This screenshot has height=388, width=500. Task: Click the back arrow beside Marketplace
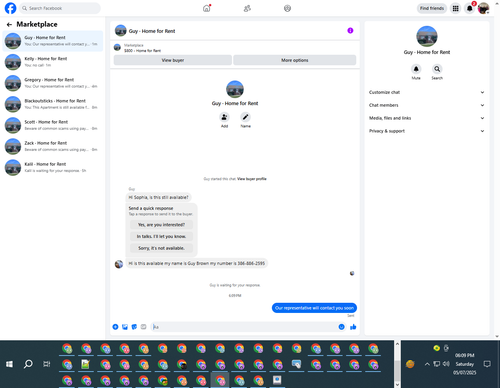point(9,24)
